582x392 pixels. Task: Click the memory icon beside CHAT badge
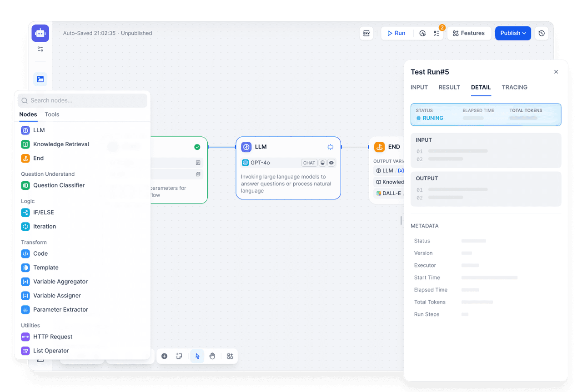point(322,163)
